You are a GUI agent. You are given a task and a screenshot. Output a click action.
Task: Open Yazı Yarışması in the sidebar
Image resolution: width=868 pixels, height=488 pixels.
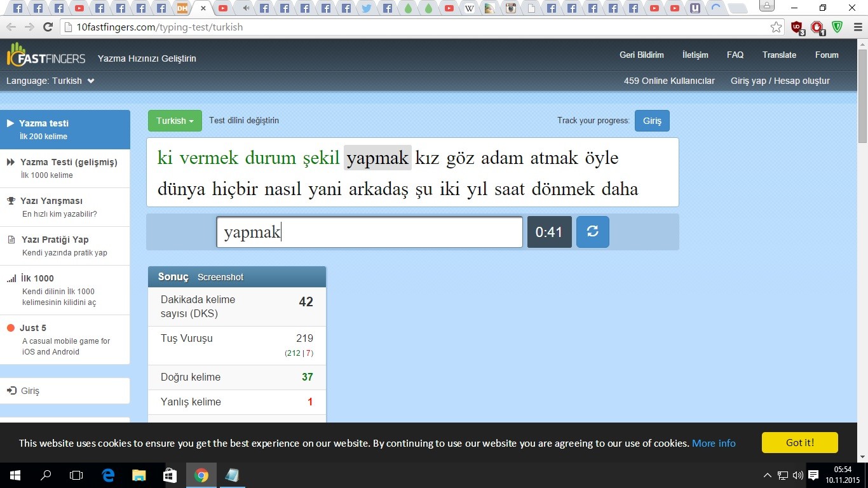coord(65,207)
